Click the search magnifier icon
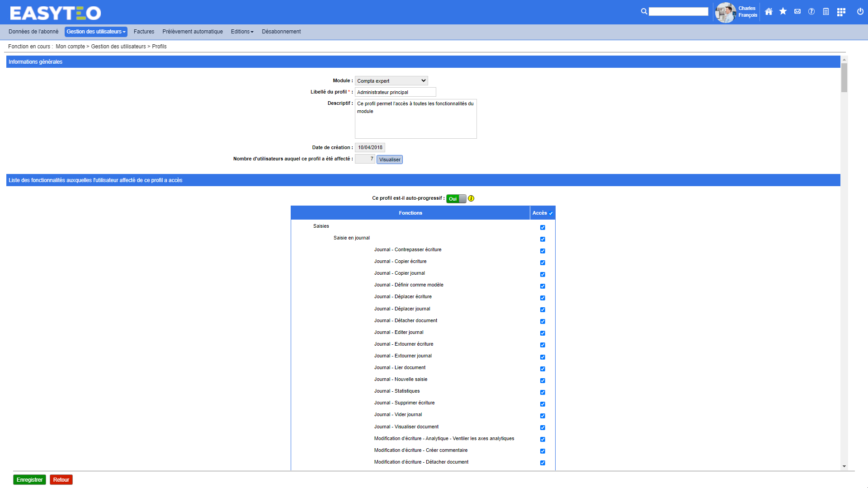The image size is (868, 488). (644, 12)
